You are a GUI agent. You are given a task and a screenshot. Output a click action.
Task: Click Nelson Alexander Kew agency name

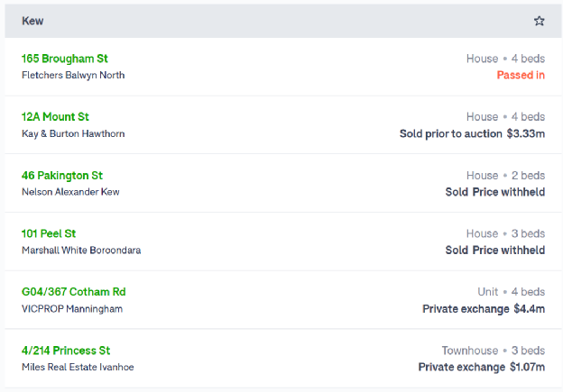click(x=70, y=192)
